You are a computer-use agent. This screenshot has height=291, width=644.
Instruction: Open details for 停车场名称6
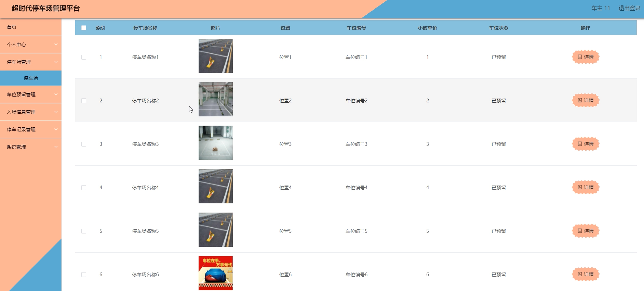click(586, 274)
